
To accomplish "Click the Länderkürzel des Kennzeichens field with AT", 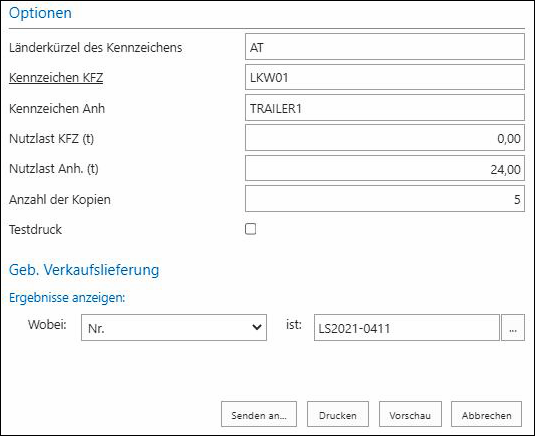I will click(x=385, y=47).
